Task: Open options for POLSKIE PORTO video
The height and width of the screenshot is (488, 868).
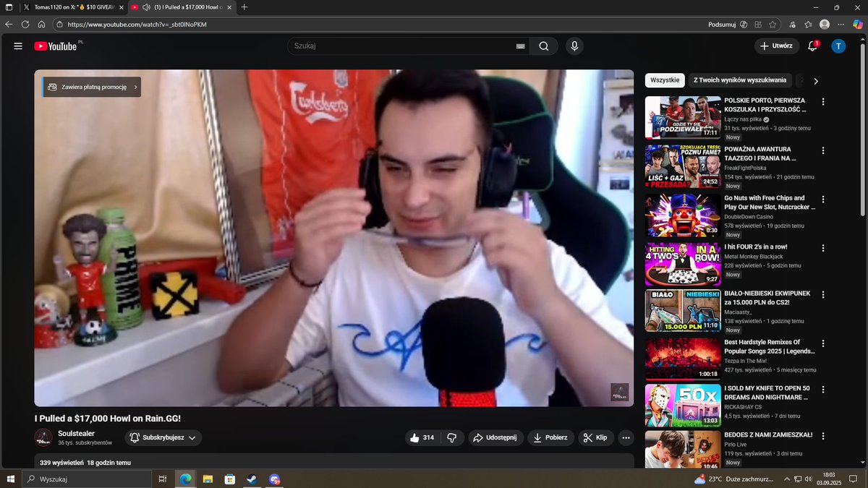Action: click(822, 102)
